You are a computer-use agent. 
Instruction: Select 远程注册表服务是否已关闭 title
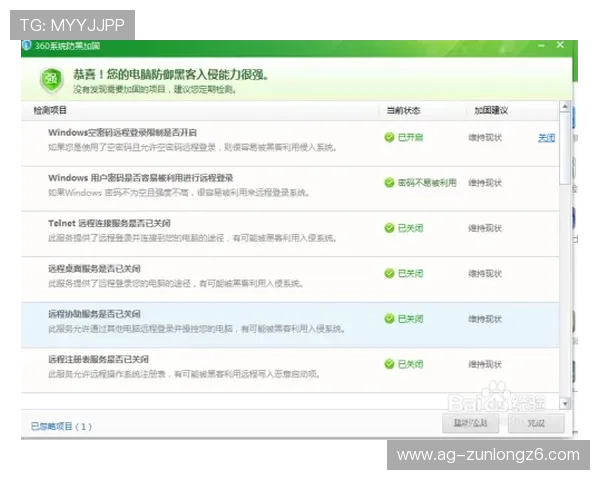[98, 359]
